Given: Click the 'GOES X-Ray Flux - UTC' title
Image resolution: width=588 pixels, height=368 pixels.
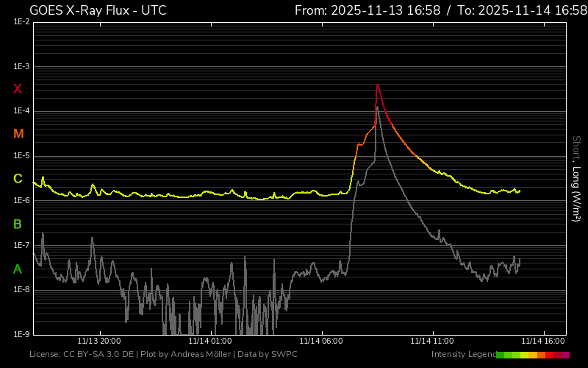Looking at the screenshot, I should 98,10.
